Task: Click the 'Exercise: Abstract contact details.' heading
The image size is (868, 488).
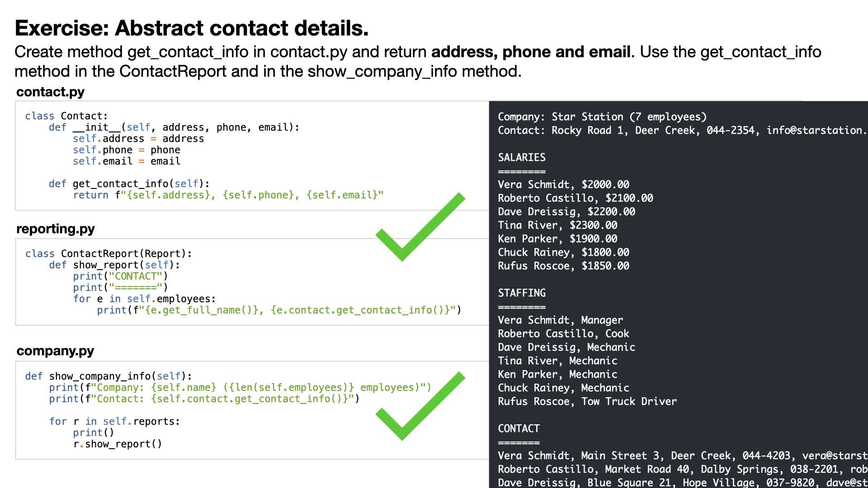Action: coord(192,28)
